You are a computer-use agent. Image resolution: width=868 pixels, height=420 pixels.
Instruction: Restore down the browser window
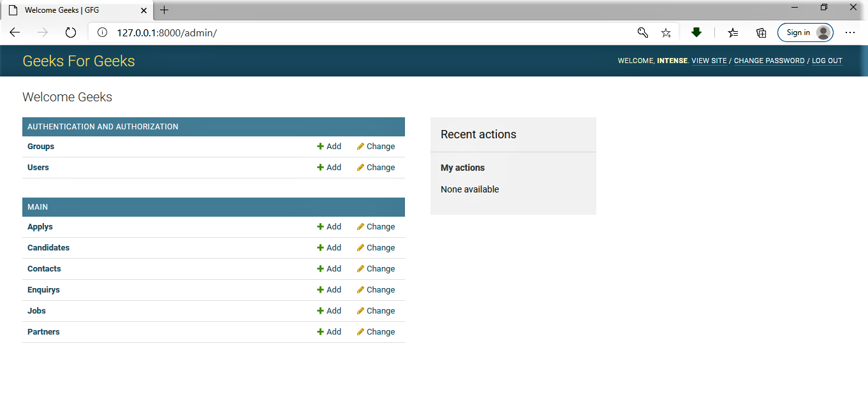[x=824, y=8]
